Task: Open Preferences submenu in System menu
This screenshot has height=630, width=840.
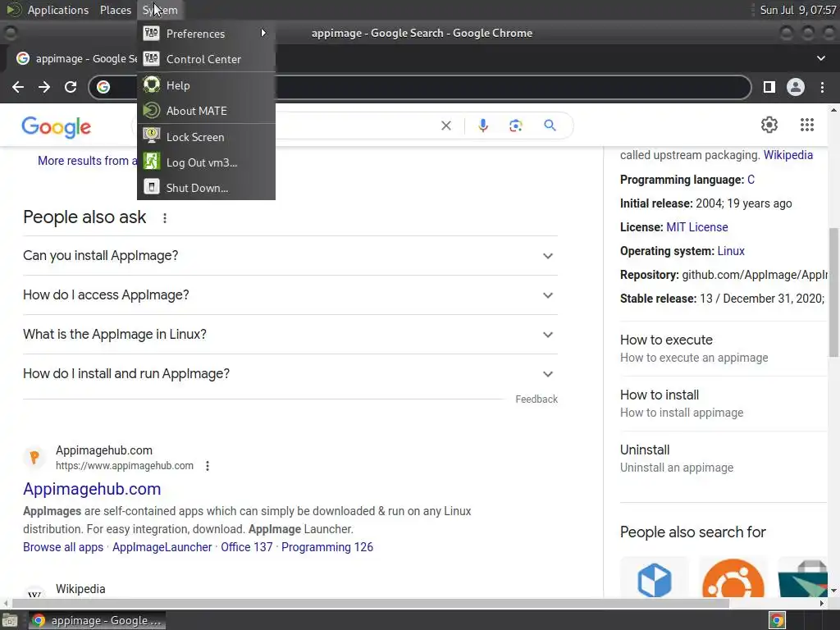Action: click(x=206, y=33)
